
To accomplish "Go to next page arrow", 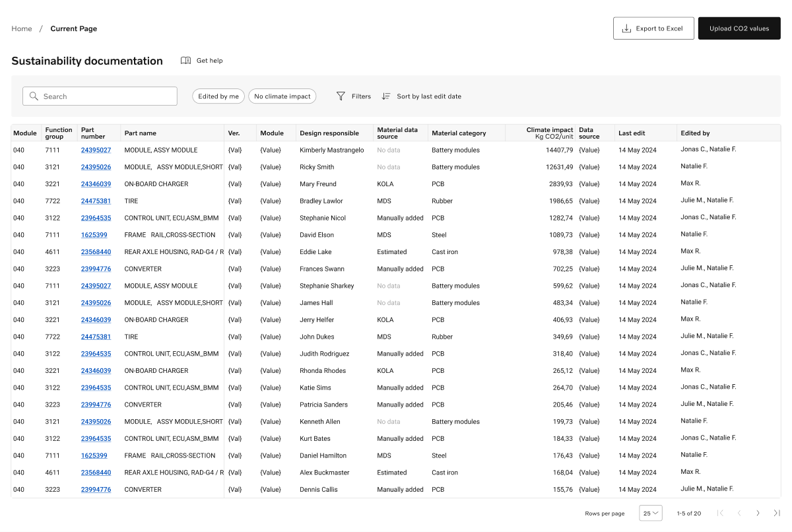I will (758, 513).
